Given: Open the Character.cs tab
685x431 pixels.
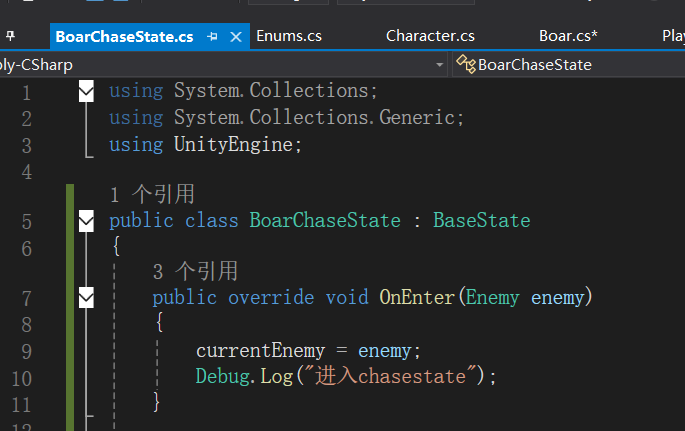Looking at the screenshot, I should click(x=430, y=36).
